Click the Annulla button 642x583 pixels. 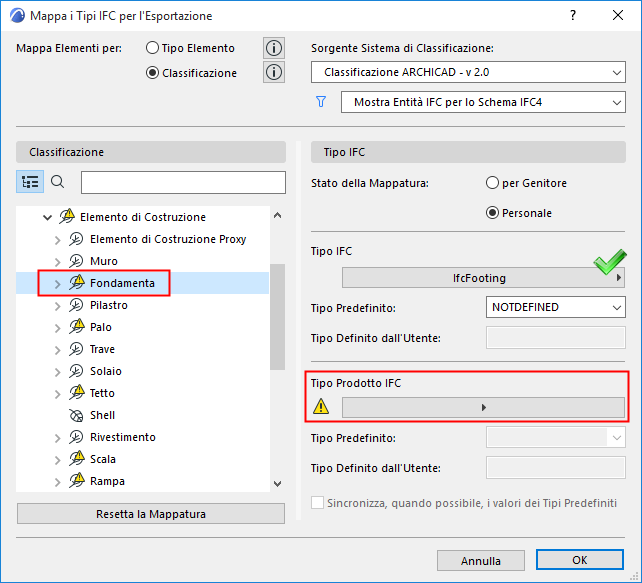481,560
